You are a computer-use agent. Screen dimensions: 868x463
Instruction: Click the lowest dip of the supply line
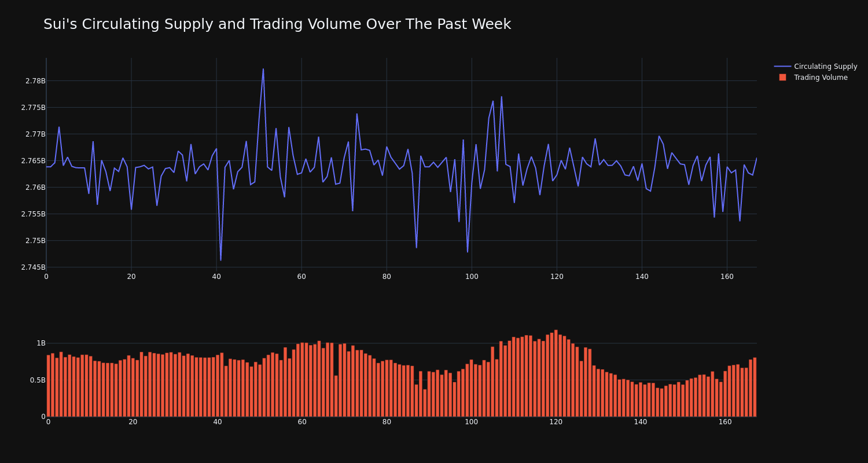click(x=220, y=260)
